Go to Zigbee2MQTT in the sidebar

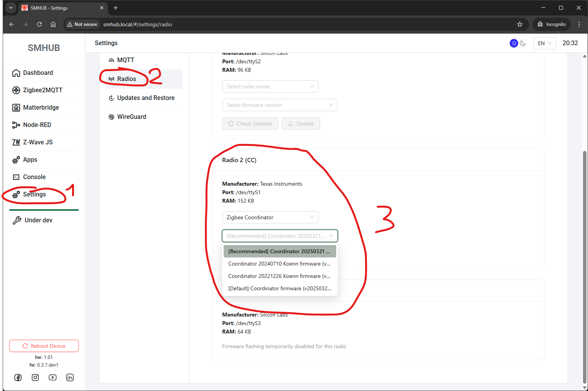(42, 90)
